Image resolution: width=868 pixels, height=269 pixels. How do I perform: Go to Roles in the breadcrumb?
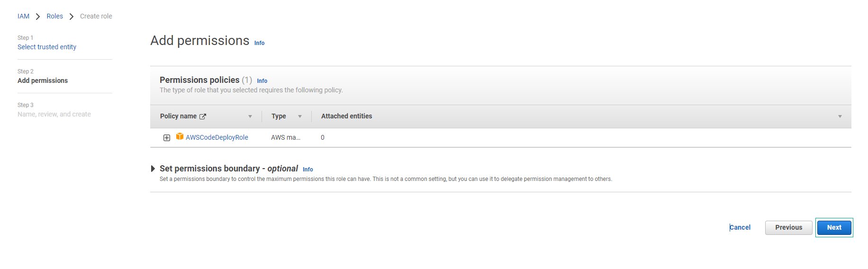point(54,16)
